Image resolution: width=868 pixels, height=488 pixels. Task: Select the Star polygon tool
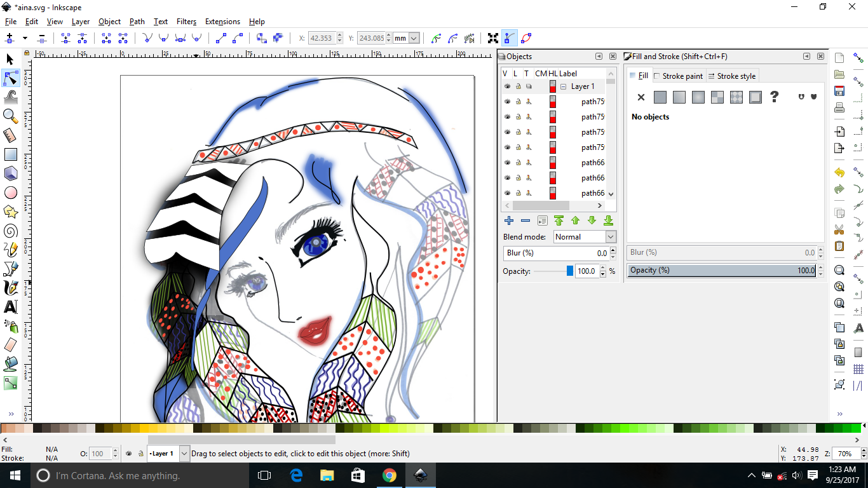[10, 212]
